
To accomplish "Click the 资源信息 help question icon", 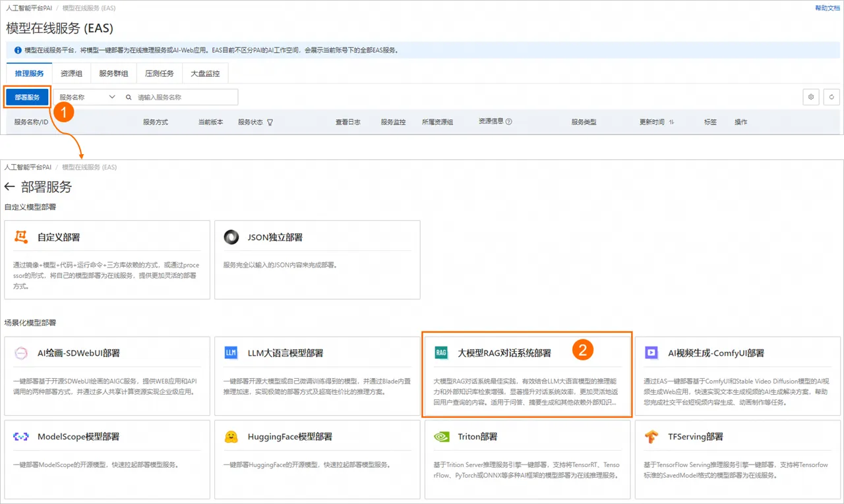I will (x=509, y=122).
